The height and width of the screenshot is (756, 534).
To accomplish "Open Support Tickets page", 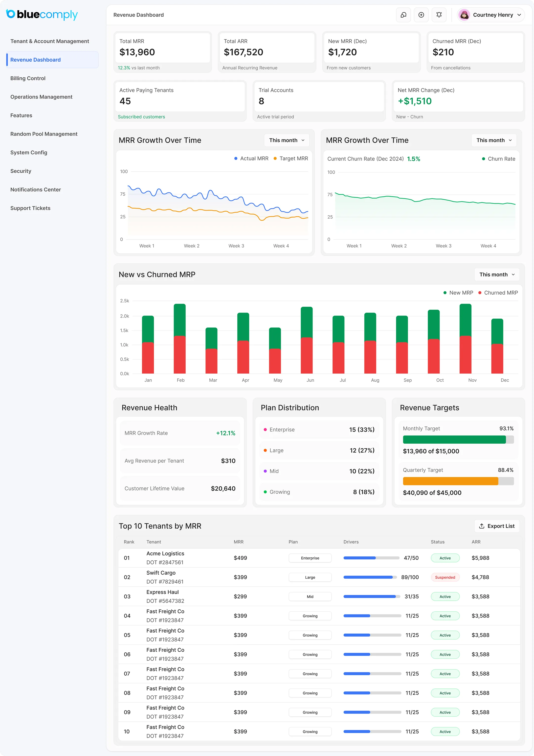I will pyautogui.click(x=30, y=208).
